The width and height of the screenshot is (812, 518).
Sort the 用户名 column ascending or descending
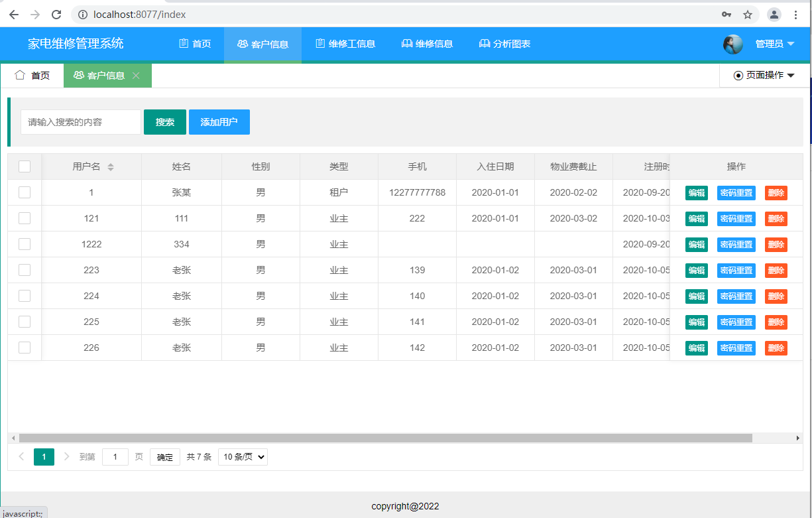click(x=111, y=166)
